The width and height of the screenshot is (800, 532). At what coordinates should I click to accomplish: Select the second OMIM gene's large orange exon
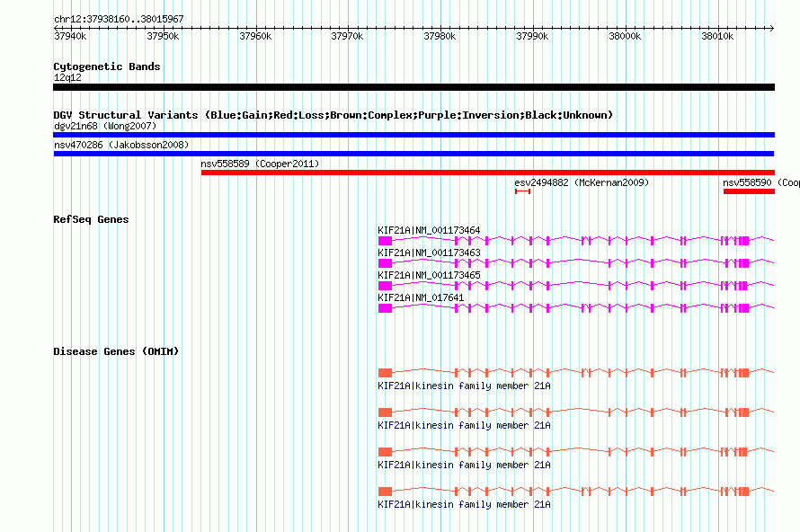(x=386, y=412)
